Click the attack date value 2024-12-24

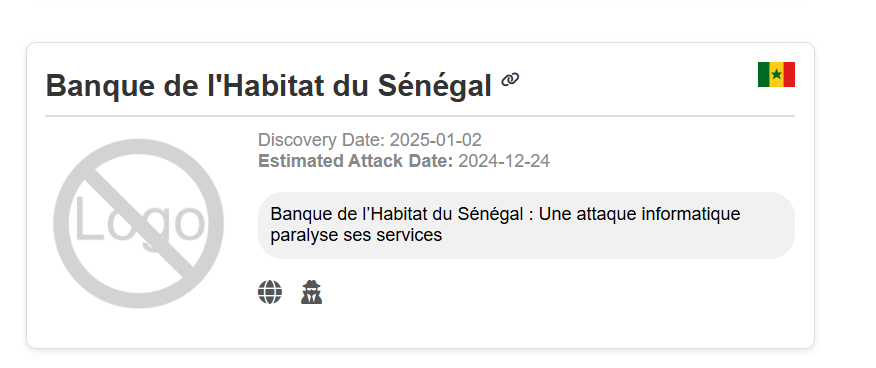click(504, 161)
